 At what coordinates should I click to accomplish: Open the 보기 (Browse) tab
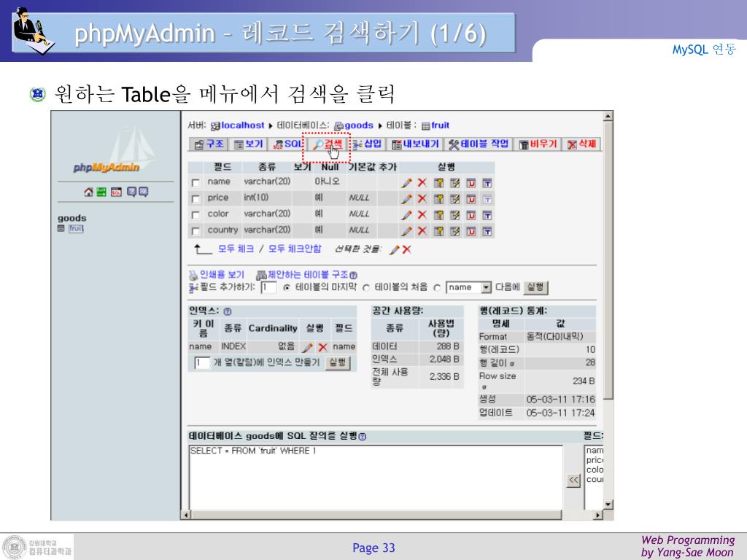pos(249,144)
